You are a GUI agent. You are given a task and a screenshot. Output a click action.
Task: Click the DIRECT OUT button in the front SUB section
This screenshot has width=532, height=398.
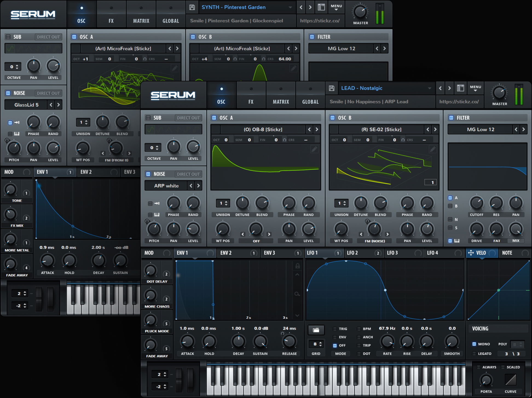(x=188, y=118)
